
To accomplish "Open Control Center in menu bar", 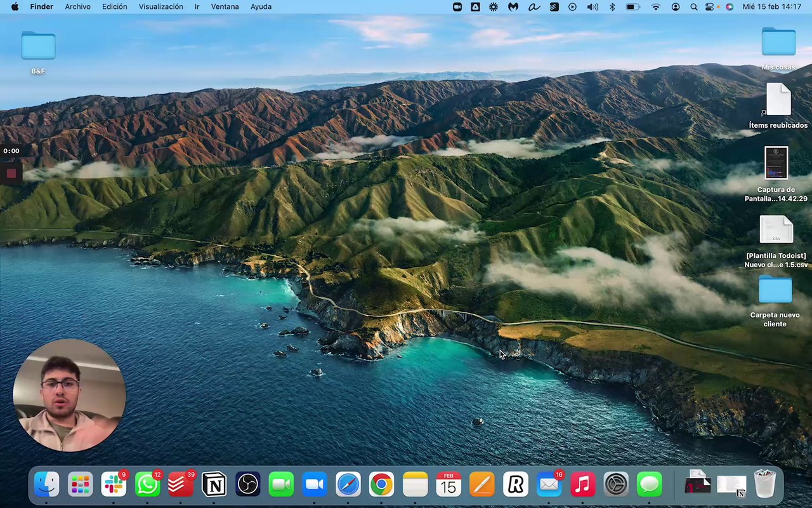I will (x=710, y=7).
